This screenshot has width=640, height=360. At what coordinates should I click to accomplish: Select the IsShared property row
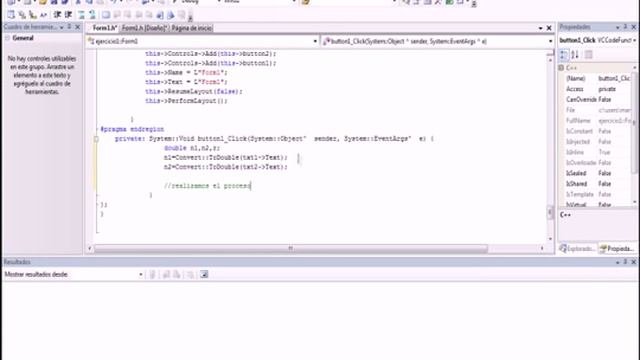(x=598, y=184)
